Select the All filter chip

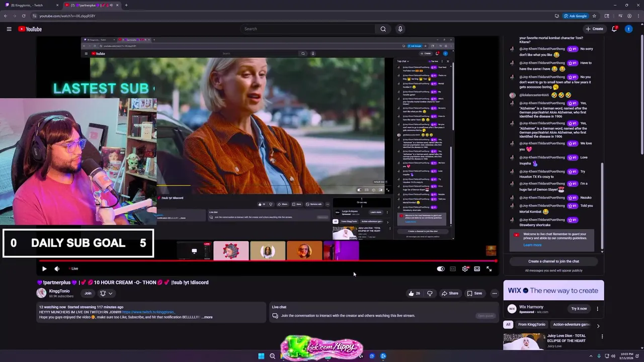[x=508, y=325]
